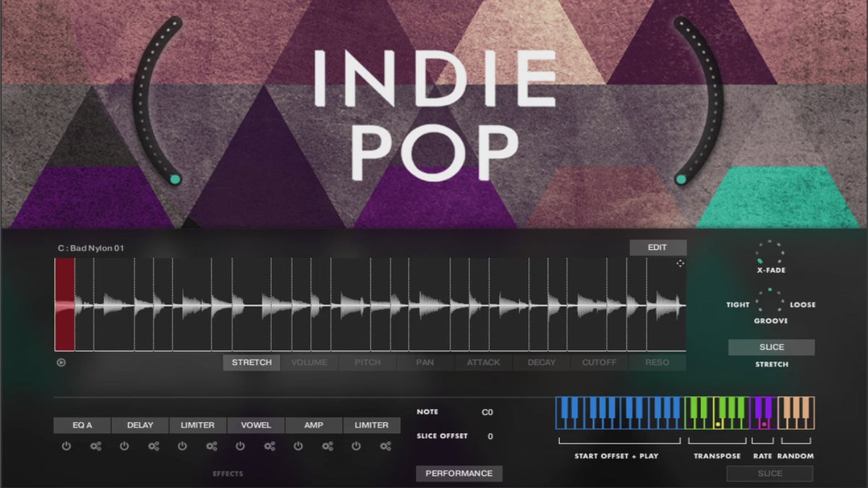Select the red highlighted first waveform slice

64,304
